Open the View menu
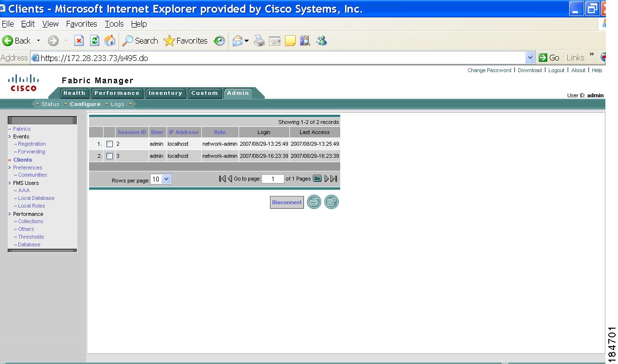618x364 pixels. (50, 24)
